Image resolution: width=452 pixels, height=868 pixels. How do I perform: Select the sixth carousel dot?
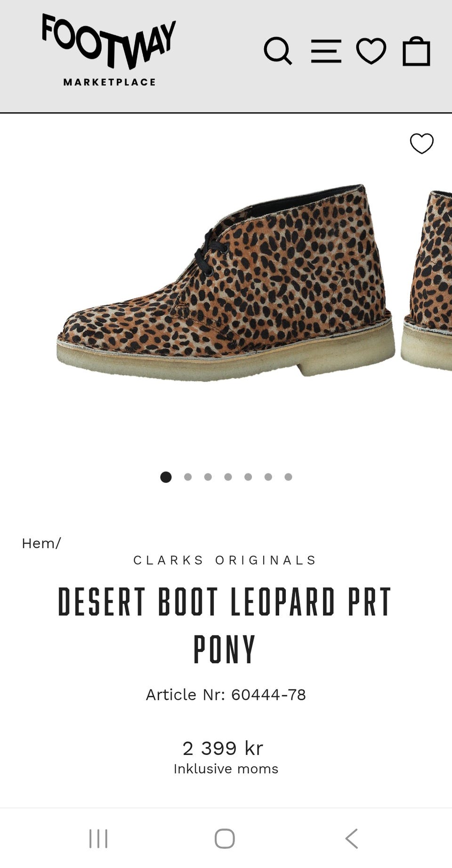click(268, 477)
